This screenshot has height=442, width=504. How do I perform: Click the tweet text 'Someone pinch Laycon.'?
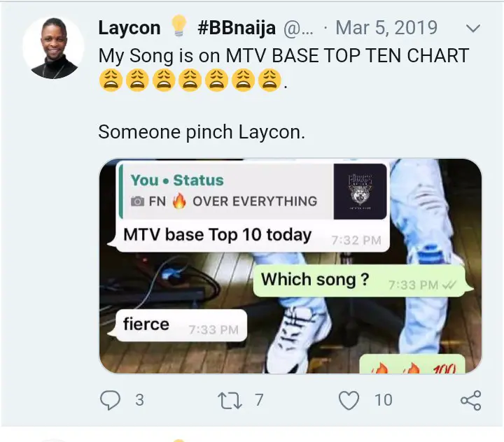[202, 131]
